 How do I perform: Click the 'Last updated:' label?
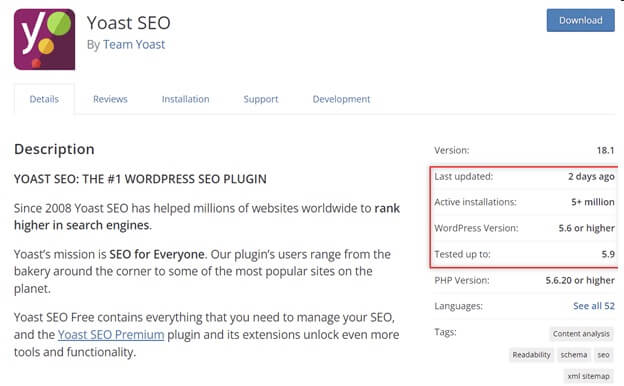pyautogui.click(x=464, y=176)
